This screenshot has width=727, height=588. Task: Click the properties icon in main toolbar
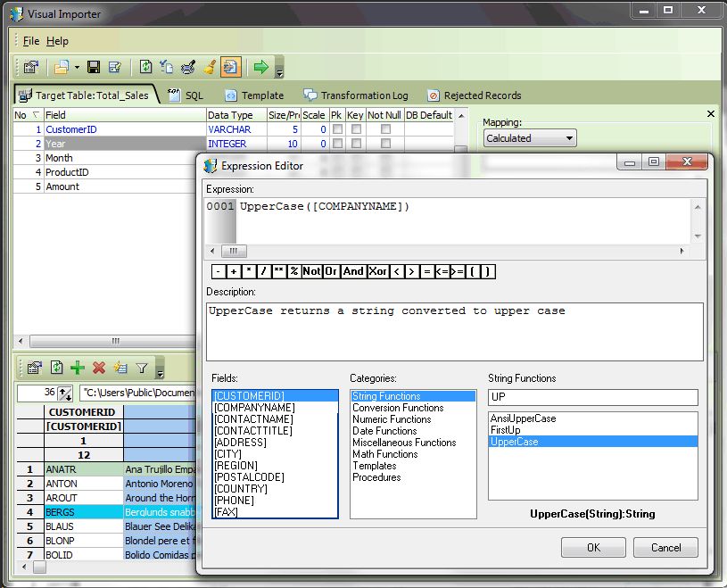[31, 67]
